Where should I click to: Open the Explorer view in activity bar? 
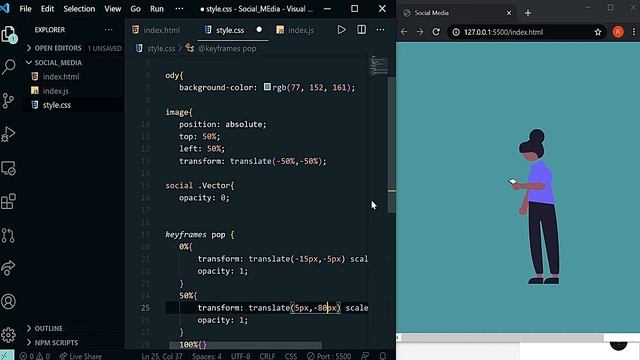click(x=9, y=34)
